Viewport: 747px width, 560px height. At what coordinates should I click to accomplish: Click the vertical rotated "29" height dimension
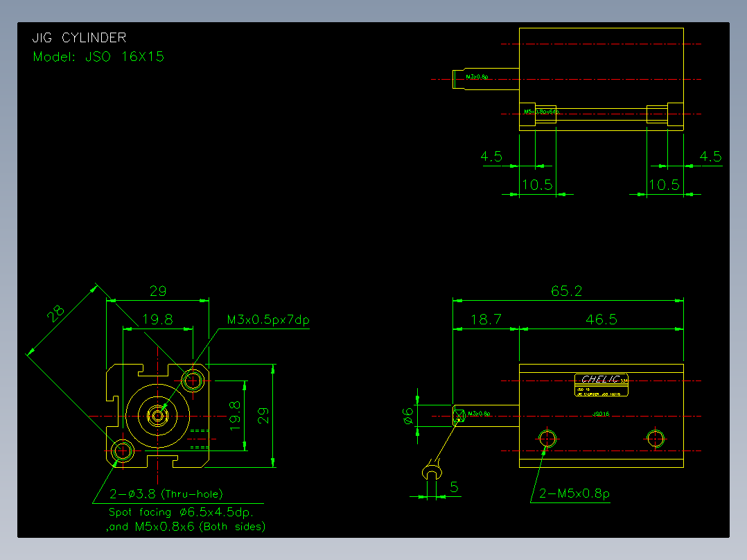pos(263,415)
